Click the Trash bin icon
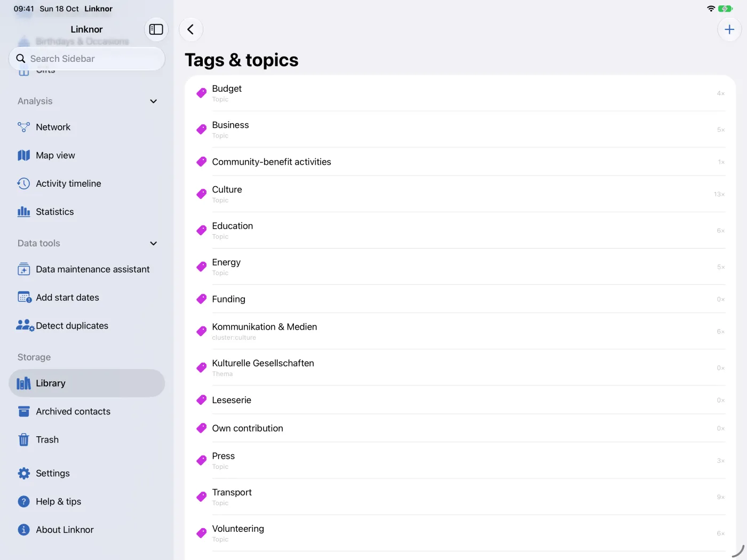The height and width of the screenshot is (560, 747). (23, 439)
